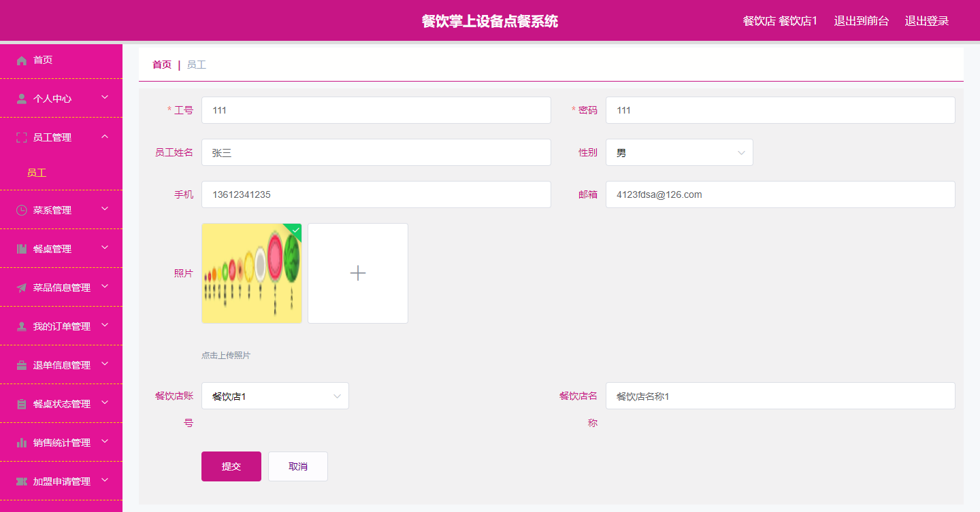This screenshot has height=512, width=980.
Task: Click the 餐饮店 餐饮店1 user text
Action: (x=780, y=20)
